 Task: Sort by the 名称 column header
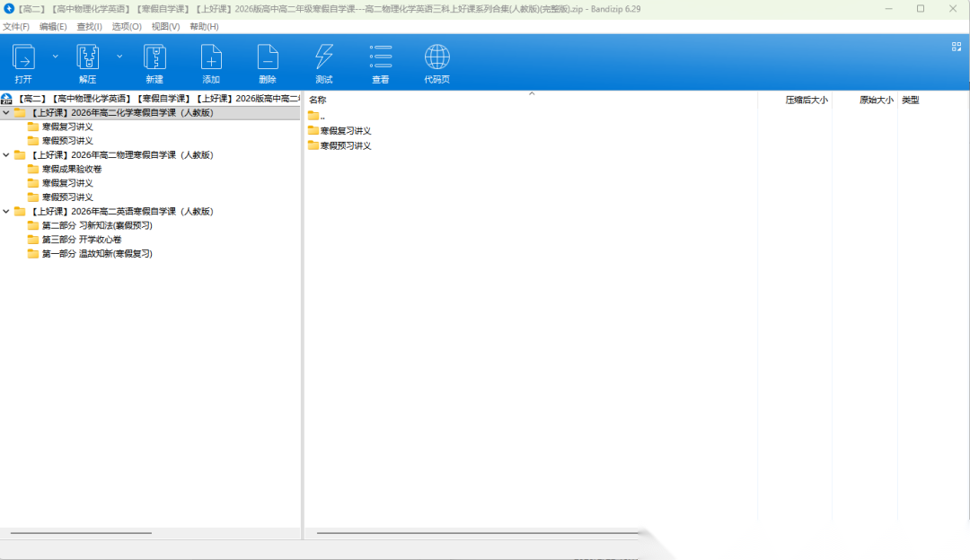[318, 100]
